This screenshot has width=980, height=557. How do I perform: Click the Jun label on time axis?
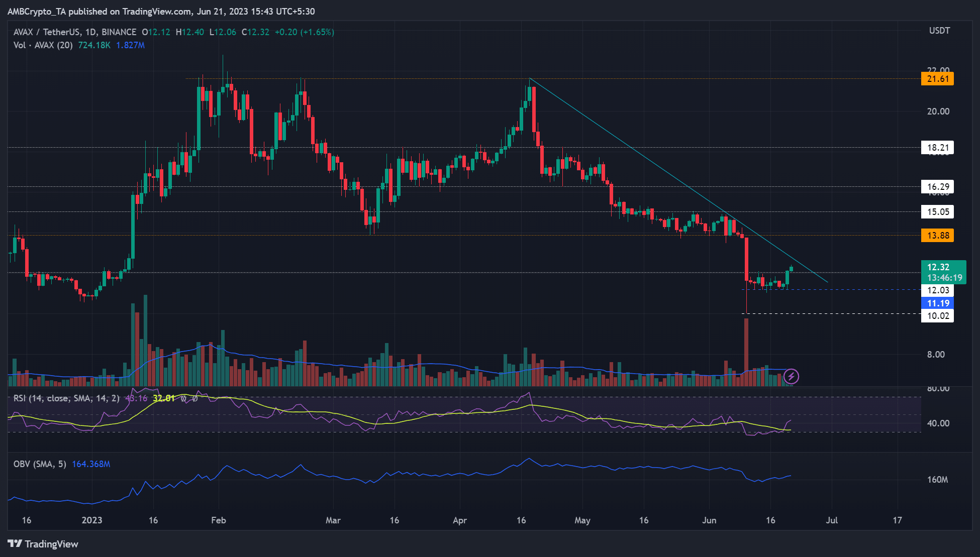[x=709, y=520]
